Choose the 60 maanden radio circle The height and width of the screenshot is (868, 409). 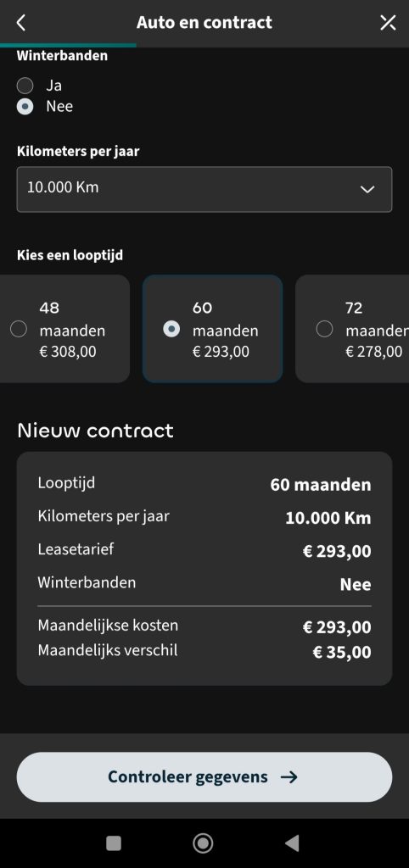coord(171,330)
